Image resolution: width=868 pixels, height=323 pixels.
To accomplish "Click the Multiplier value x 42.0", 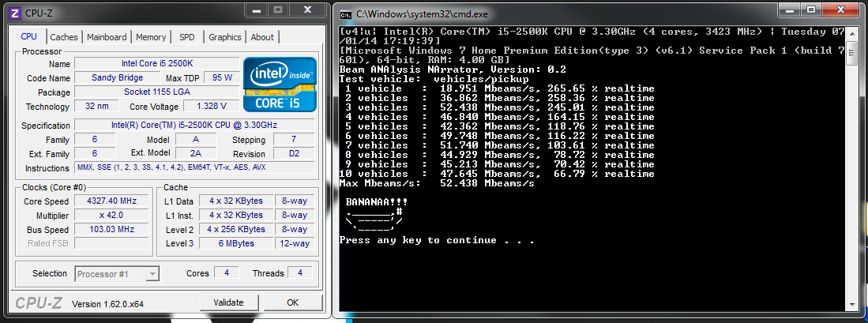I will click(111, 215).
